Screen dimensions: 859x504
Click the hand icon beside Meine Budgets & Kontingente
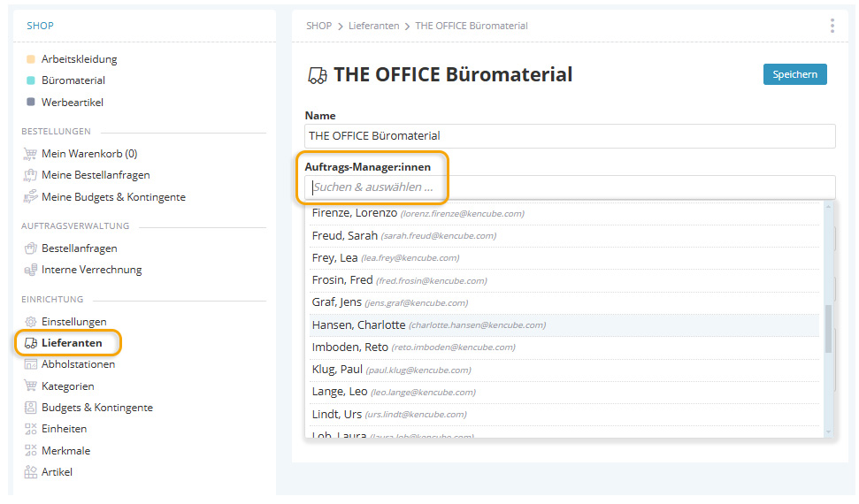pos(30,196)
